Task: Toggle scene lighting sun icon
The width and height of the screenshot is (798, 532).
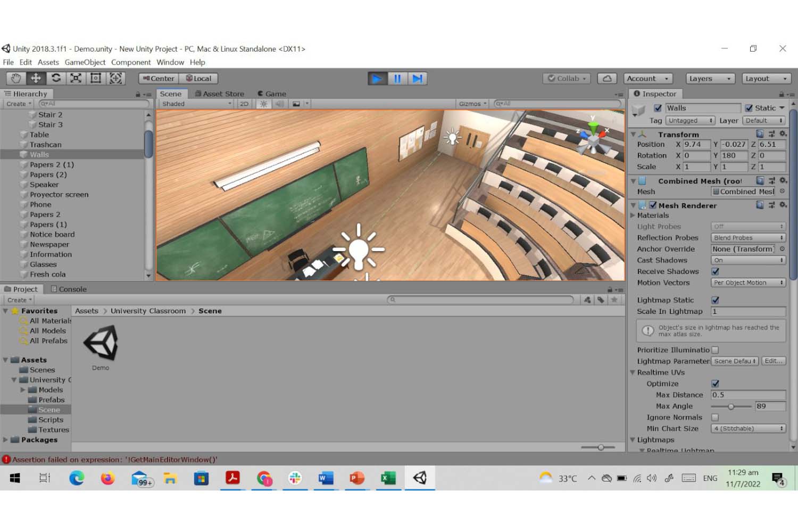Action: point(263,104)
